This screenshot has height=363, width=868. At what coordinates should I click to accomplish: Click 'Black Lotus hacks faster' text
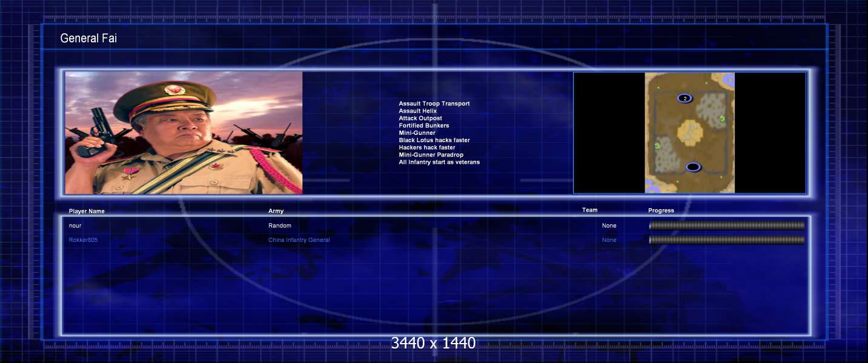(434, 140)
